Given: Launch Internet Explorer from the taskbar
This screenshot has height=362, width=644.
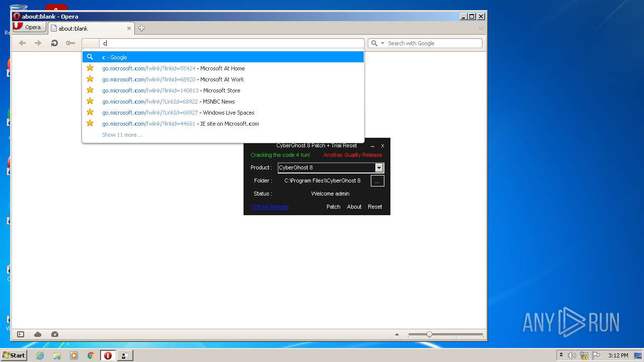Looking at the screenshot, I should (x=40, y=355).
